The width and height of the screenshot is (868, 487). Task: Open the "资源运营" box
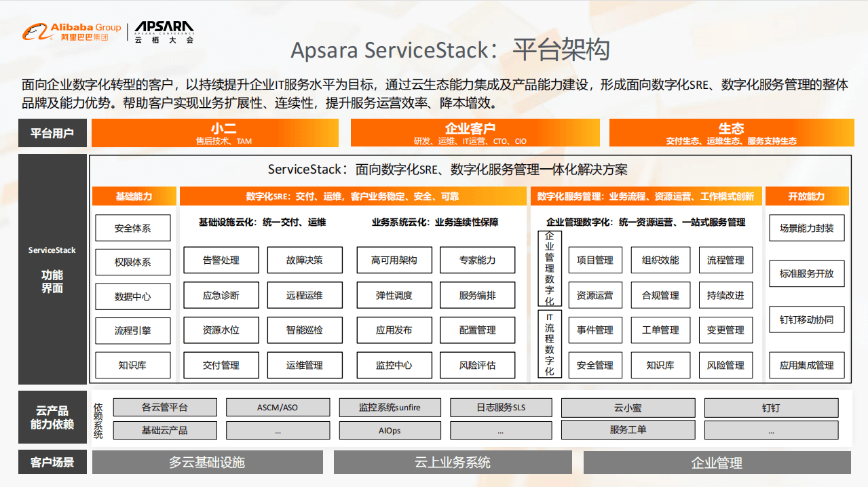pyautogui.click(x=595, y=295)
